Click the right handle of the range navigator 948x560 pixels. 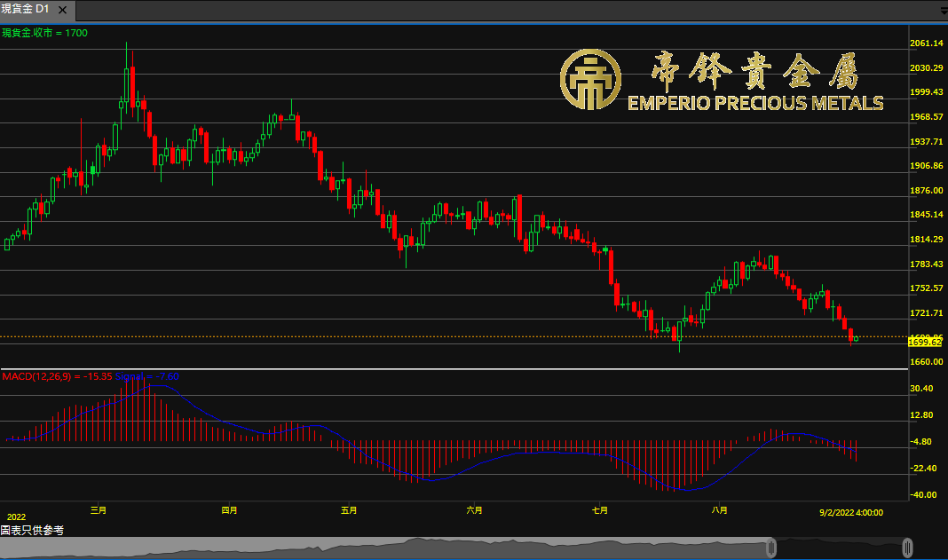(x=907, y=547)
